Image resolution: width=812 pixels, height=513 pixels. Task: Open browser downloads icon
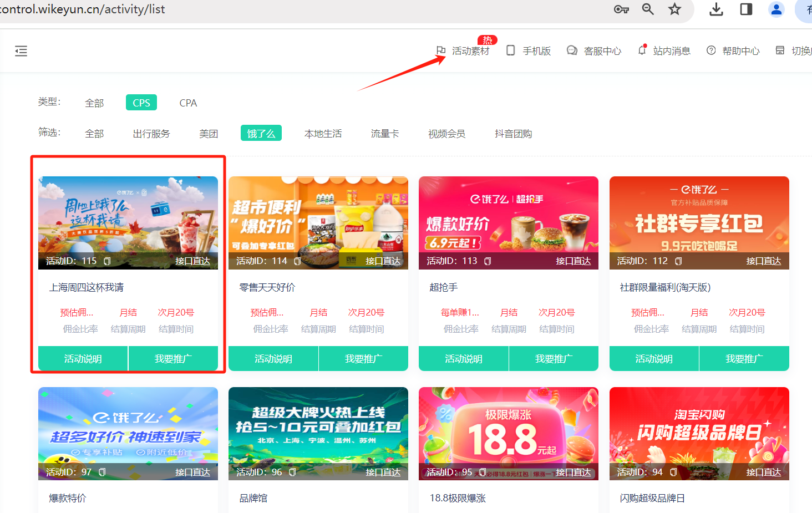pos(717,9)
